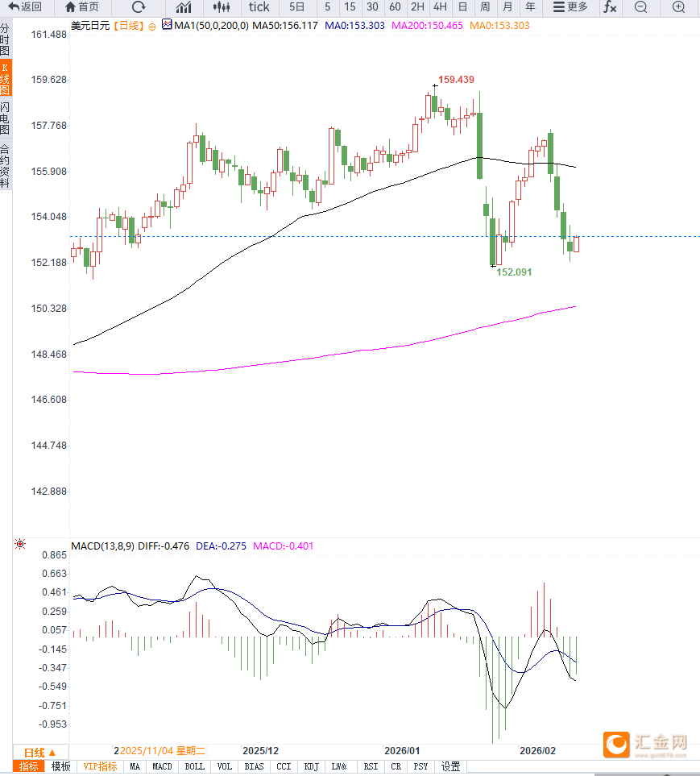Toggle the orange circle beside 日线 label
The width and height of the screenshot is (700, 776).
152,27
